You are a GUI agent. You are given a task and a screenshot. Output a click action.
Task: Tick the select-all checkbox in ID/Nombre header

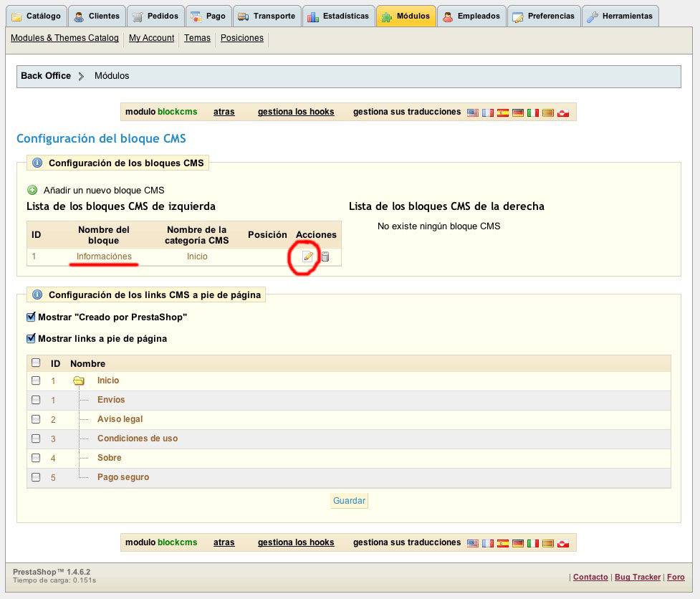point(36,363)
